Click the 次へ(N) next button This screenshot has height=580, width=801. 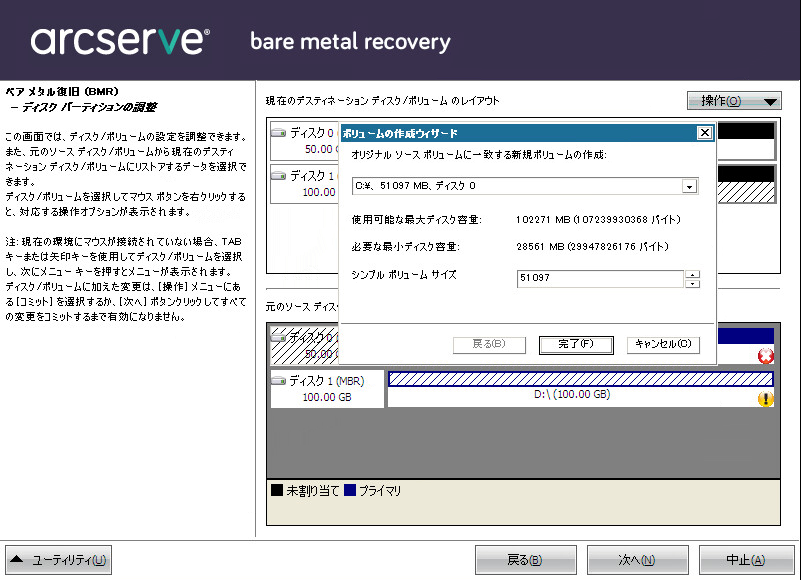(638, 560)
